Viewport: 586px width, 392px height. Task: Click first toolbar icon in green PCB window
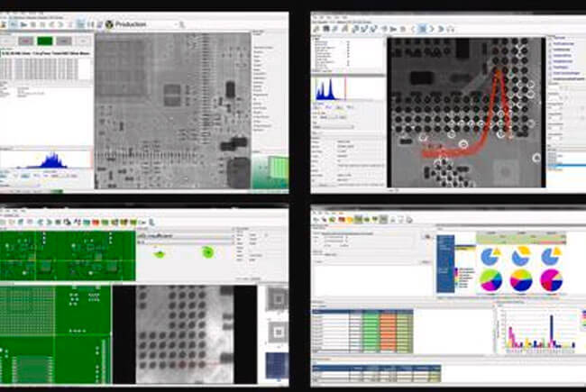coord(5,221)
